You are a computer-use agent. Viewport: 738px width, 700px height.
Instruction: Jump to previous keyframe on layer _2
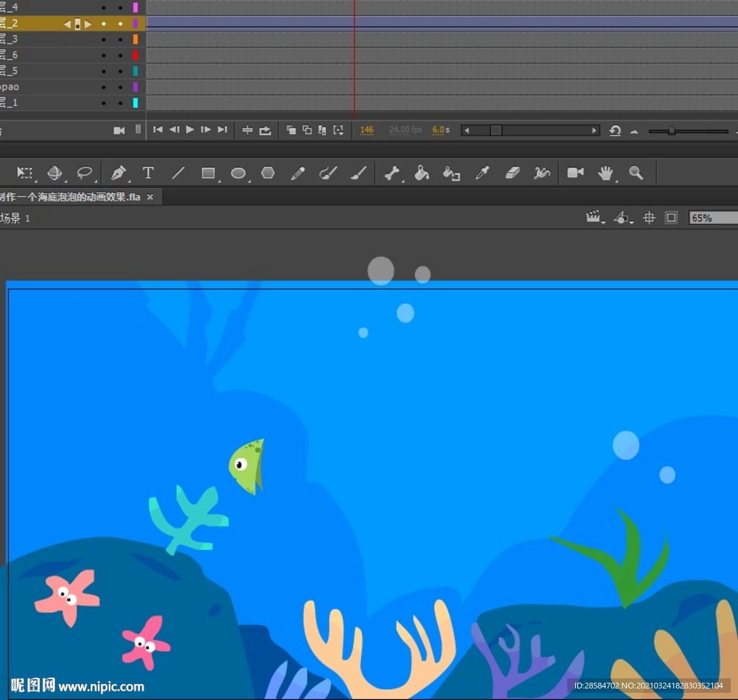pos(67,24)
